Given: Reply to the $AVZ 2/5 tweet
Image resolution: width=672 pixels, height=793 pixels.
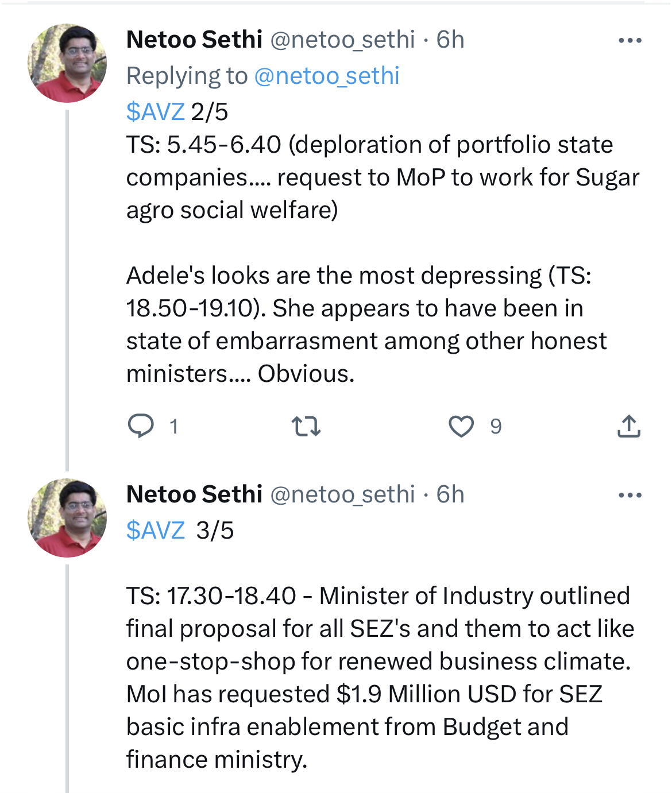Looking at the screenshot, I should click(x=140, y=426).
